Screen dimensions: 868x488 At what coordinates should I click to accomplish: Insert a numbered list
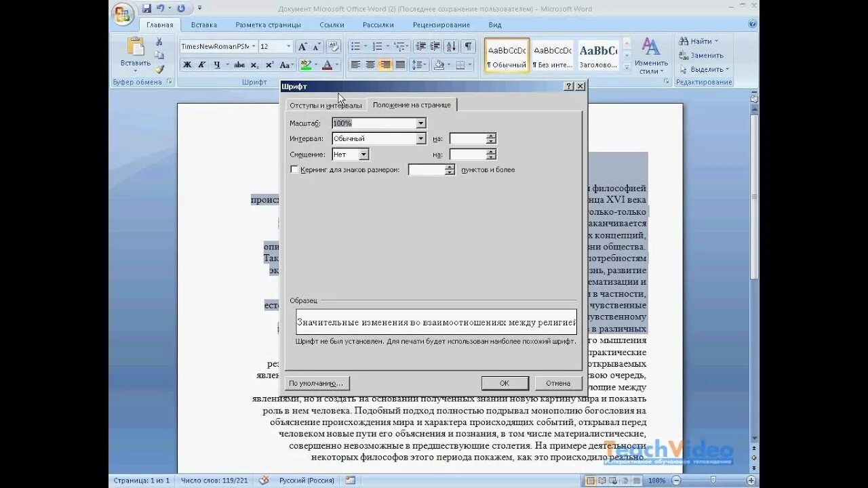(x=377, y=47)
